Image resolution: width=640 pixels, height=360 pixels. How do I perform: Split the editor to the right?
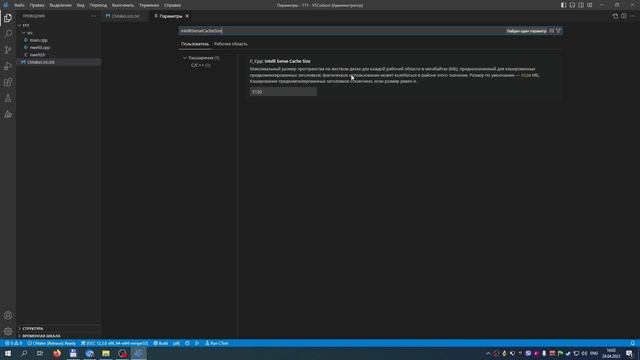coord(624,16)
